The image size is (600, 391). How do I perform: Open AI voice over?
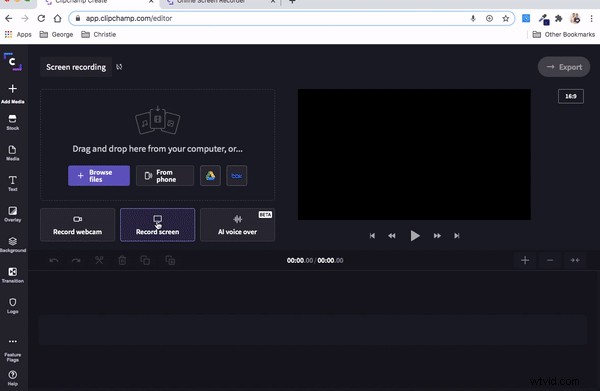pyautogui.click(x=237, y=225)
